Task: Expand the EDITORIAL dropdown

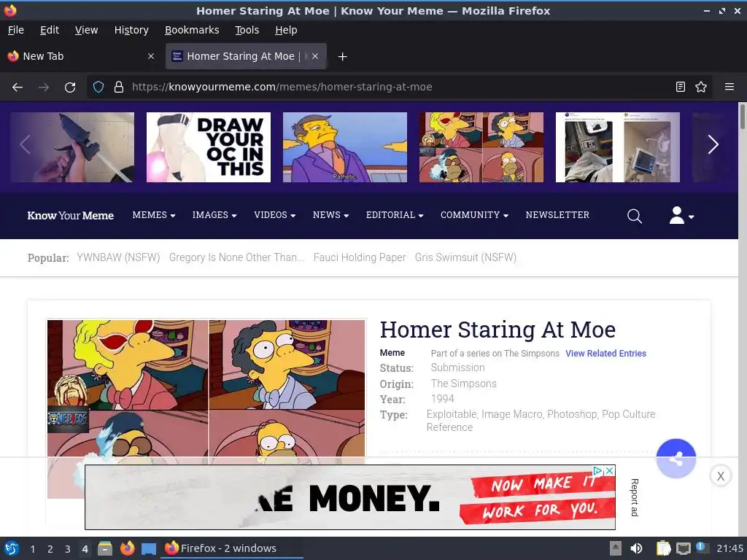Action: point(395,215)
